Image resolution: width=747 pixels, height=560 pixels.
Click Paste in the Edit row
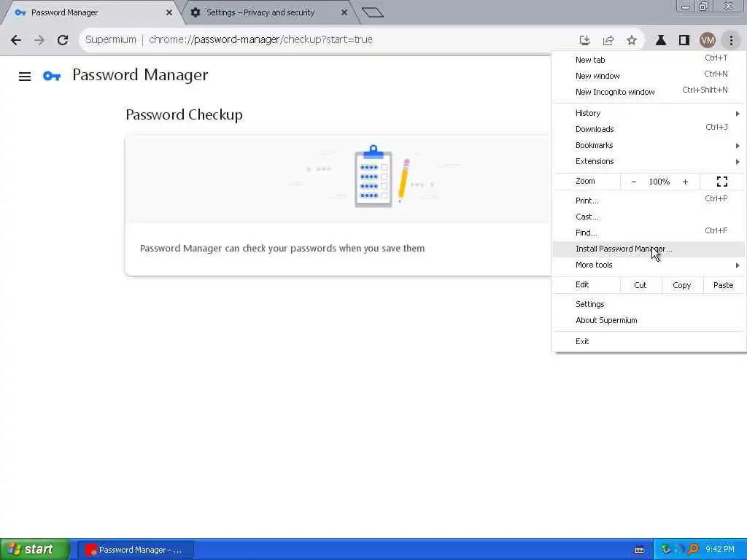pyautogui.click(x=723, y=285)
